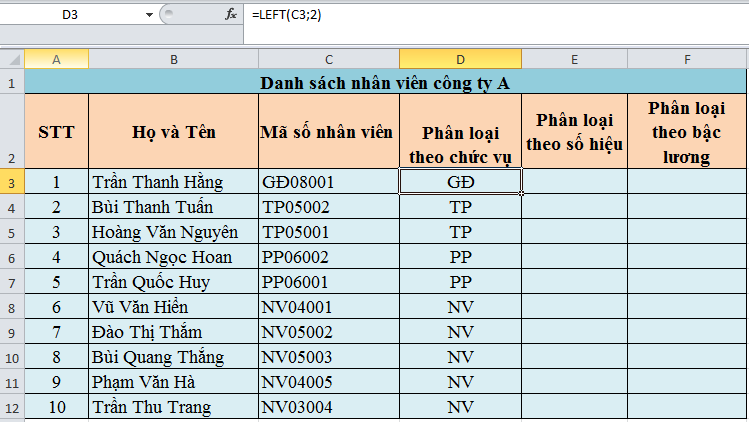Screen dimensions: 749x422
Task: Click the Insert Function fx icon
Action: pyautogui.click(x=231, y=15)
